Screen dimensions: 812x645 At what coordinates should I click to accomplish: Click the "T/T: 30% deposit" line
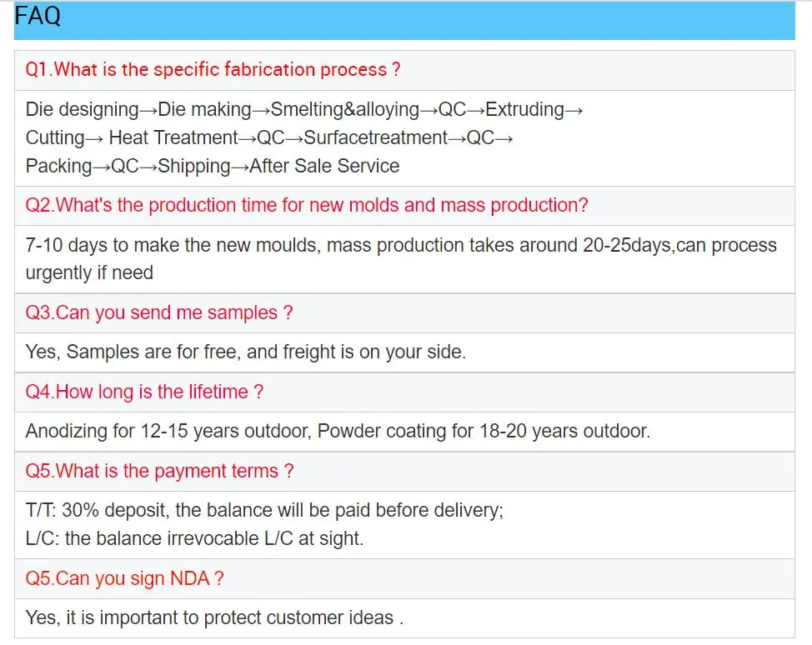coord(264,510)
